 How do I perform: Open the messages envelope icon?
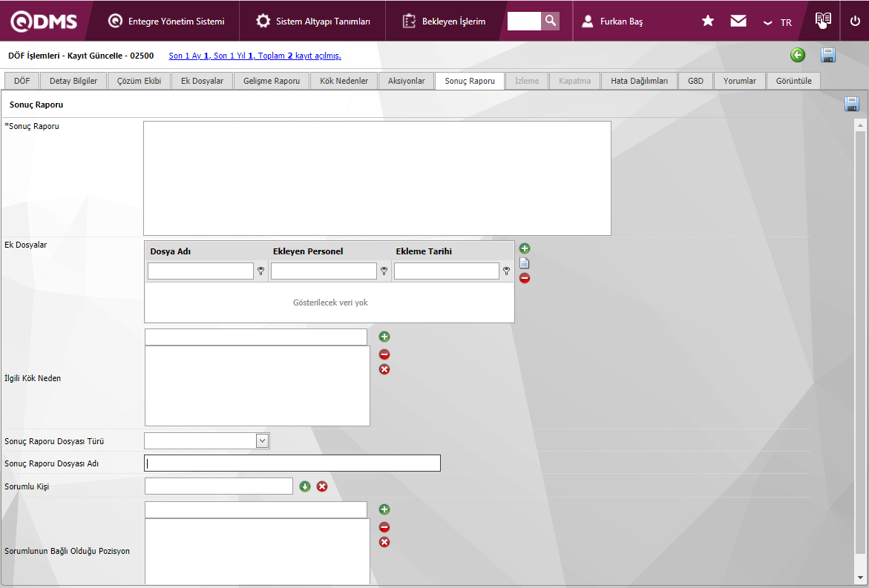click(x=738, y=21)
